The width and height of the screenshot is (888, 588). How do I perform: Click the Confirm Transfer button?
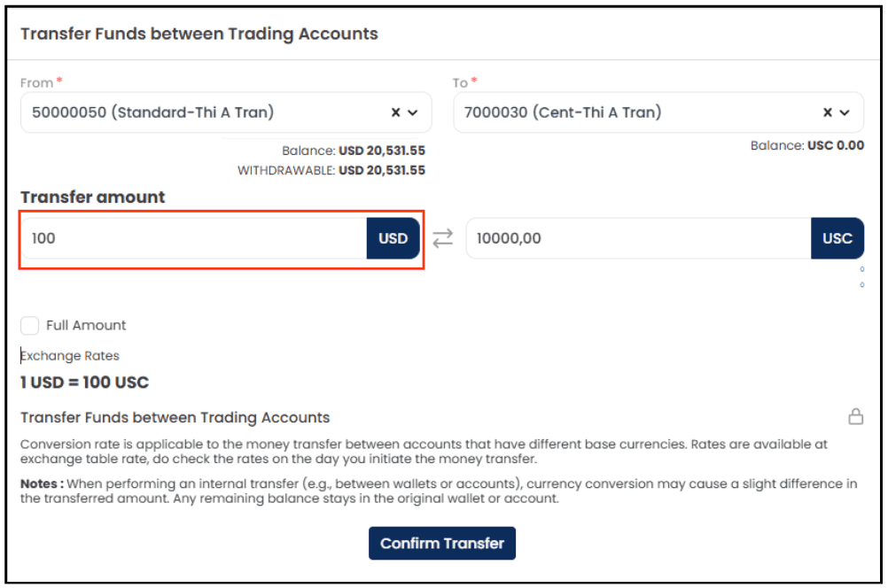pos(441,544)
